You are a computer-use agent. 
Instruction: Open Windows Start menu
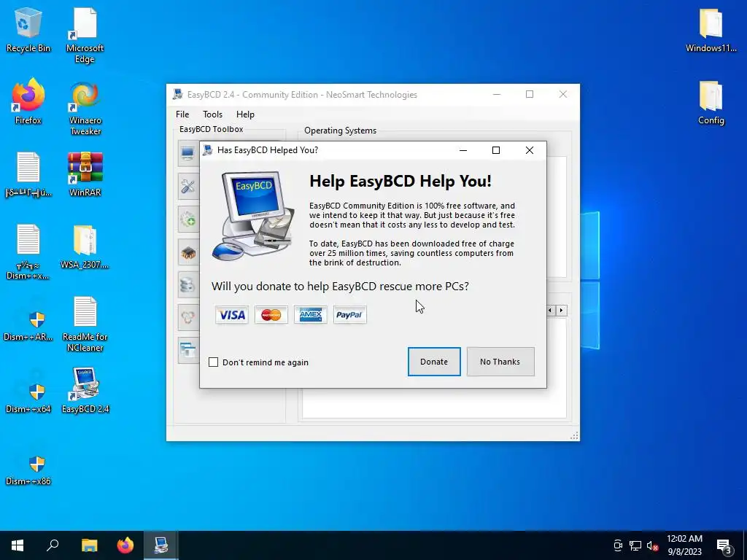18,545
